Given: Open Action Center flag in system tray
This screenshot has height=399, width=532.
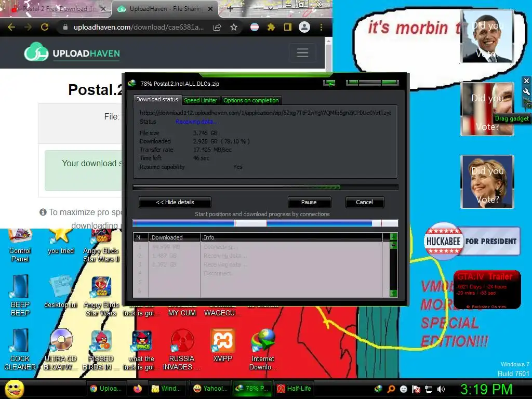Looking at the screenshot, I should point(416,389).
